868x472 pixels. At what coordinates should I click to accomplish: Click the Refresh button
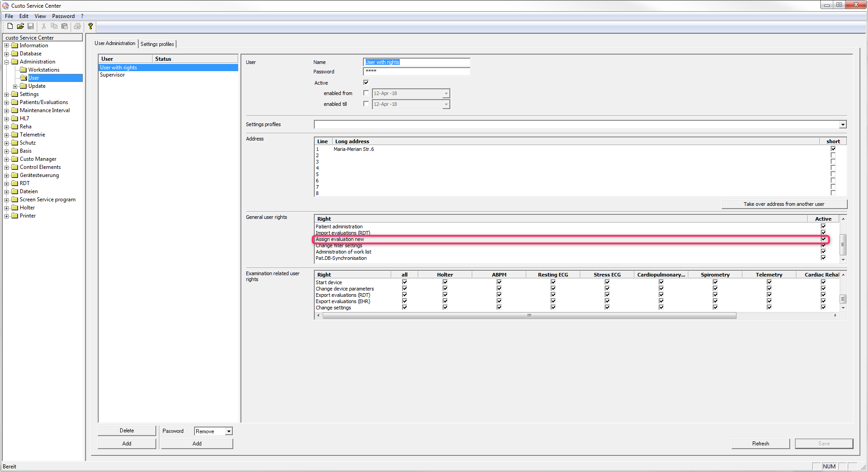[x=761, y=444]
